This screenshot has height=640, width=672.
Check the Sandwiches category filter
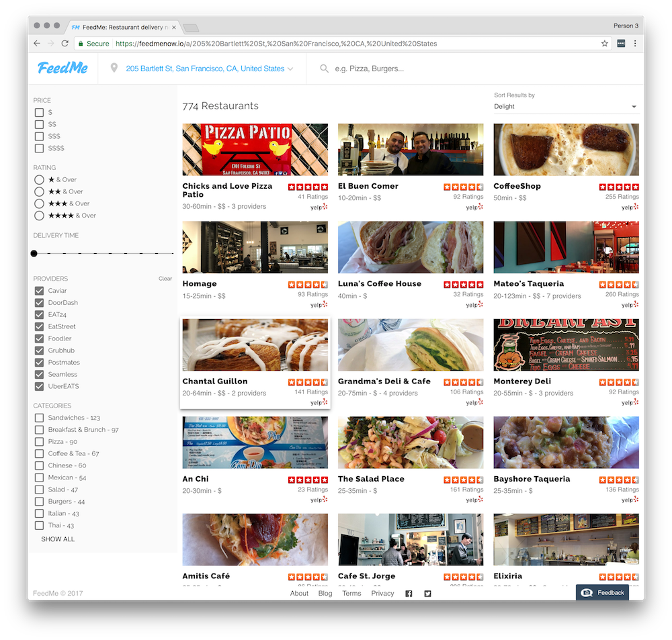pos(39,418)
